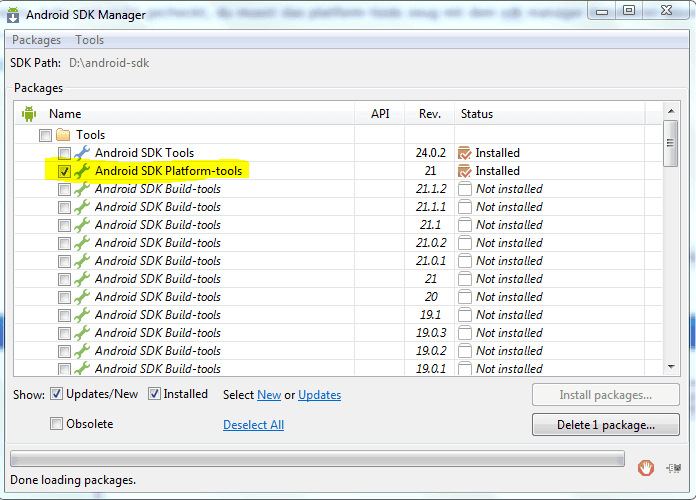Enable the Obsolete checkbox

tap(56, 424)
